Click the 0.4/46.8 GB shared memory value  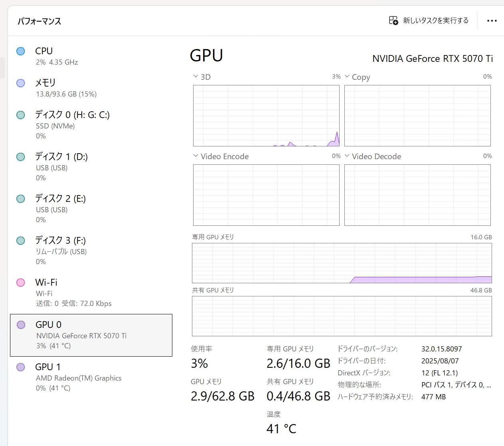tap(298, 396)
